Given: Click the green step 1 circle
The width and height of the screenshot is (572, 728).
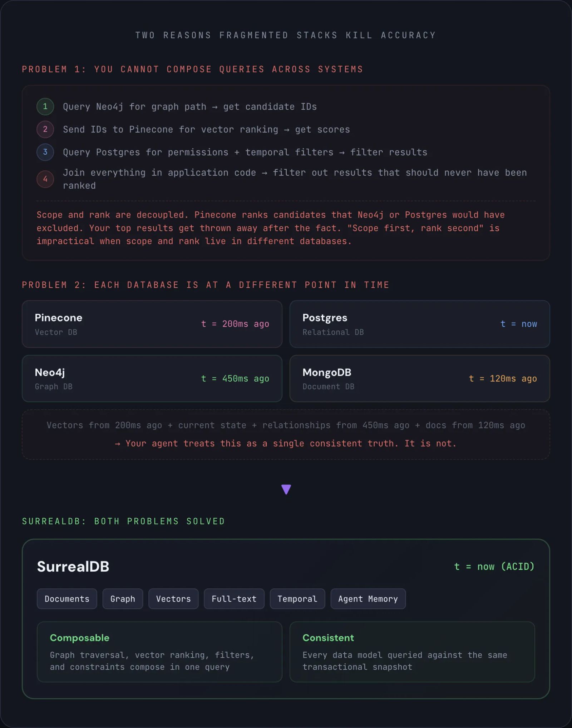Looking at the screenshot, I should tap(45, 106).
